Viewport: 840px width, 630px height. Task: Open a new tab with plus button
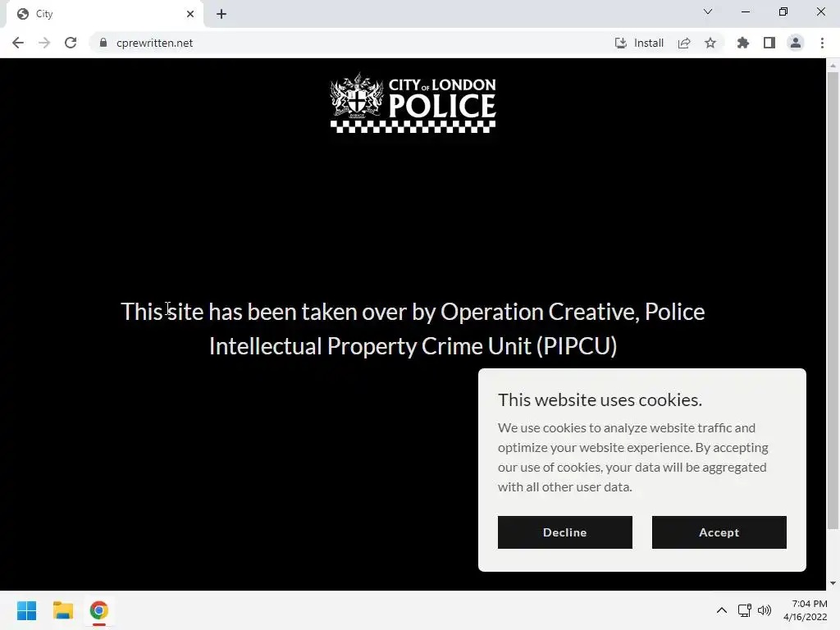(221, 14)
